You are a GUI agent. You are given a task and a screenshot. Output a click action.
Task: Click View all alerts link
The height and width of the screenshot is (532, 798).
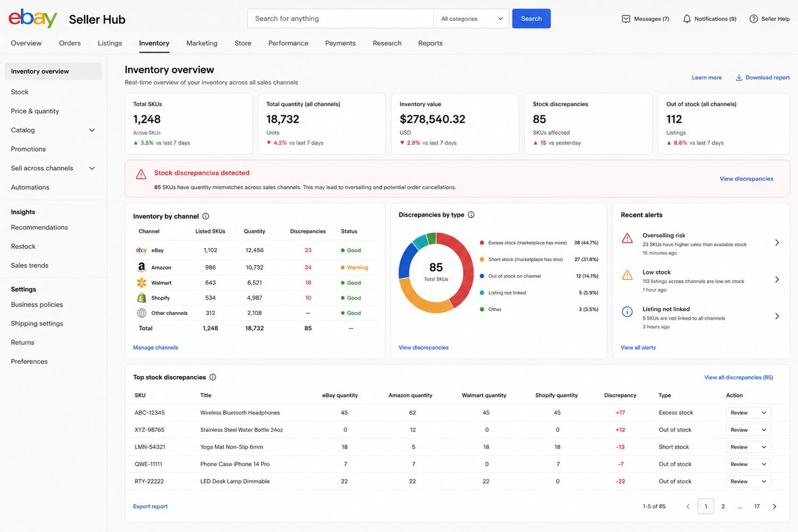coord(638,347)
